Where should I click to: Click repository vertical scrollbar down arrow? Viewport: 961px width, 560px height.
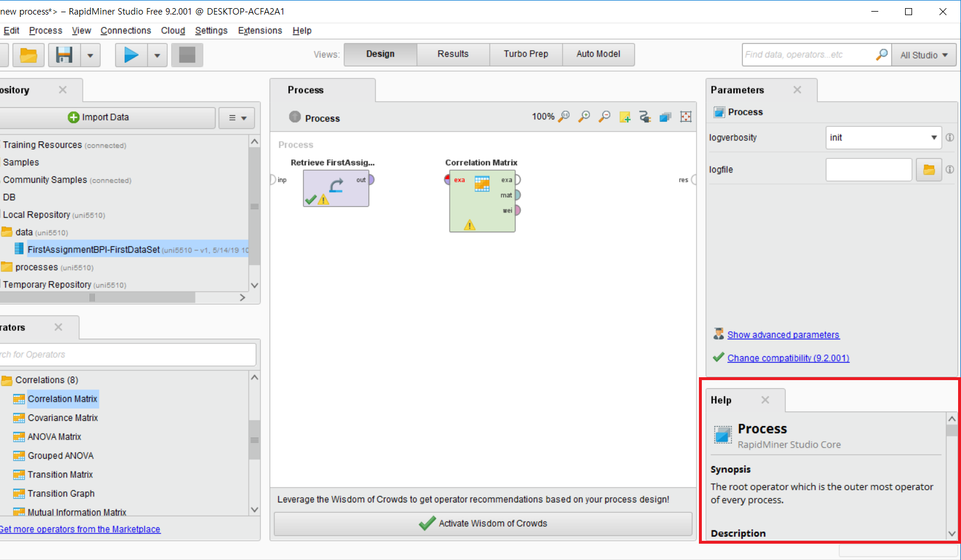(x=255, y=285)
